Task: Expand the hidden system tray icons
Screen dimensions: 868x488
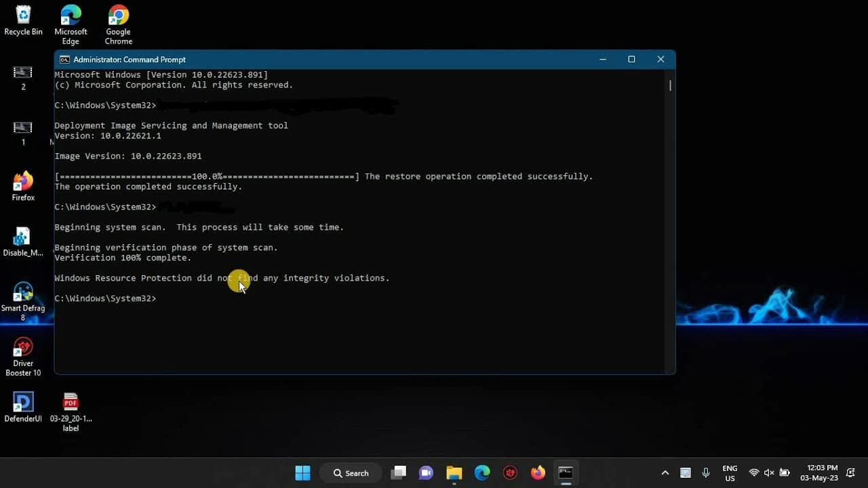Action: click(x=665, y=472)
